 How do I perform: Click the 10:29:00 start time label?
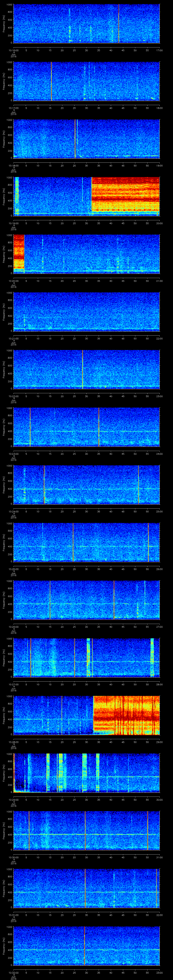14,799
